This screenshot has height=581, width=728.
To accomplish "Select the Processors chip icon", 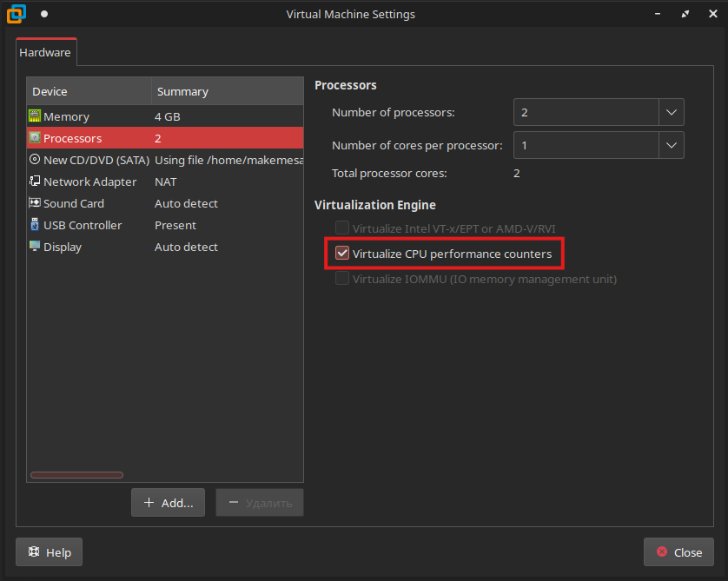I will click(x=35, y=138).
